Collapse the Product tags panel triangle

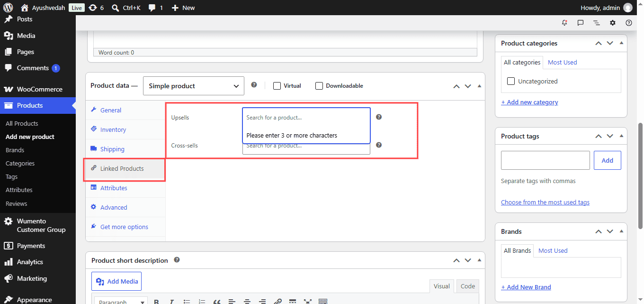pyautogui.click(x=621, y=136)
